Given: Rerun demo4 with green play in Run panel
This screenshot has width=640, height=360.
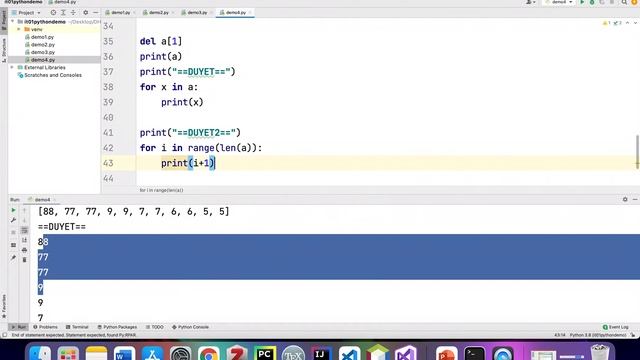Looking at the screenshot, I should [x=13, y=210].
